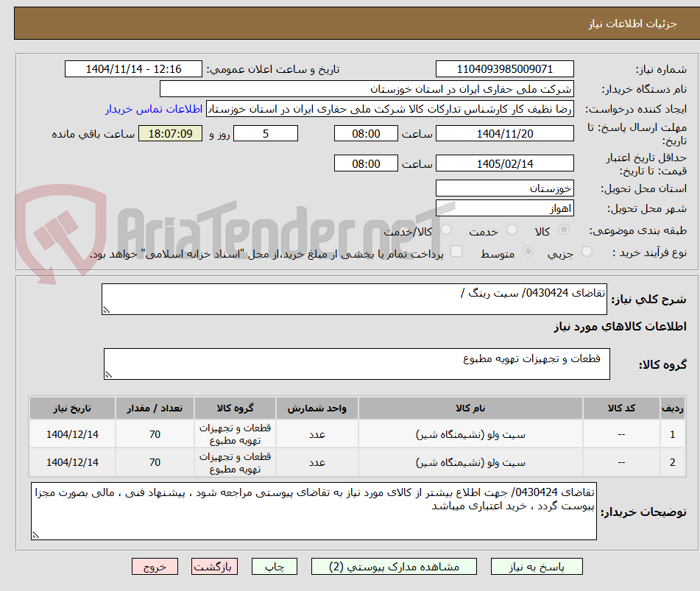
Task: Open مشاهده مدارک پیوستی (2) attachments
Action: [x=394, y=567]
